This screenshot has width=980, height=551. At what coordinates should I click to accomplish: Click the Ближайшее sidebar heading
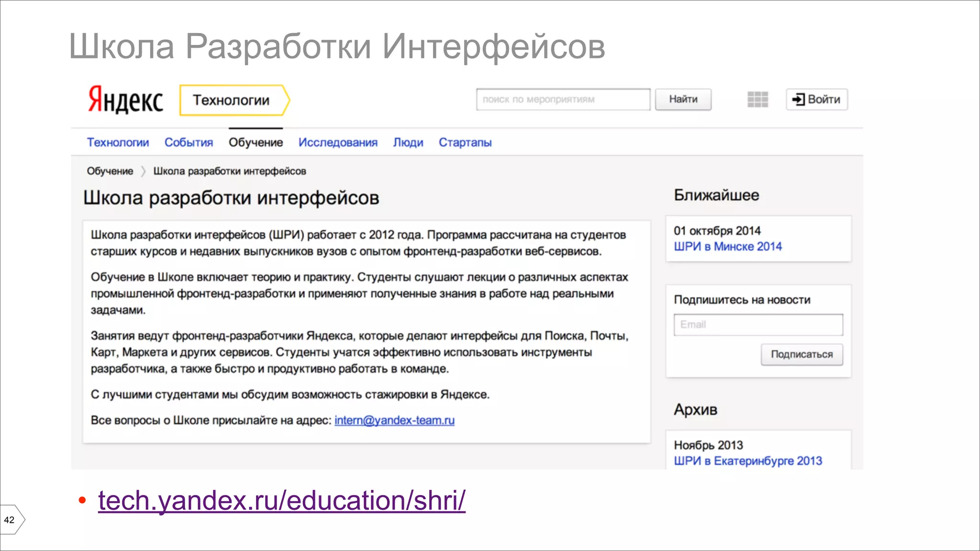tap(716, 195)
